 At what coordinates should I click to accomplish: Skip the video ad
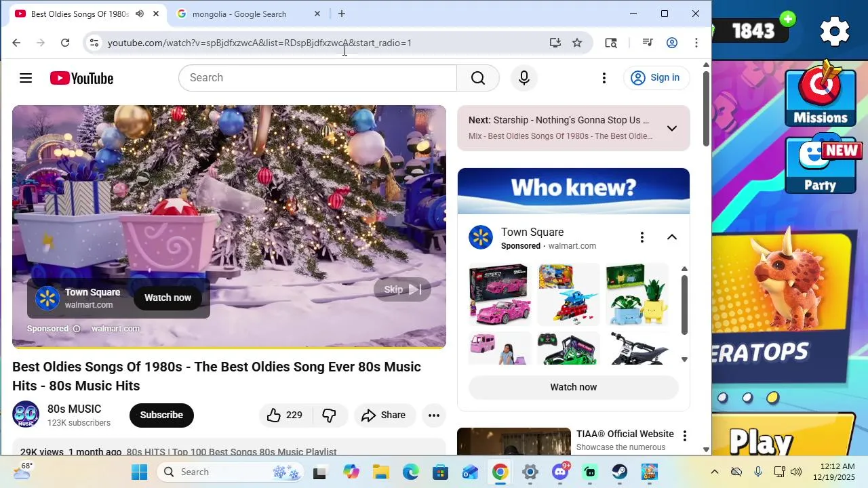coord(402,289)
